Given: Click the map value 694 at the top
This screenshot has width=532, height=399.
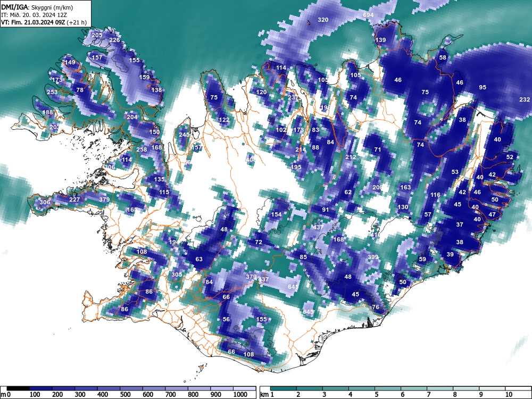Looking at the screenshot, I should point(368,15).
